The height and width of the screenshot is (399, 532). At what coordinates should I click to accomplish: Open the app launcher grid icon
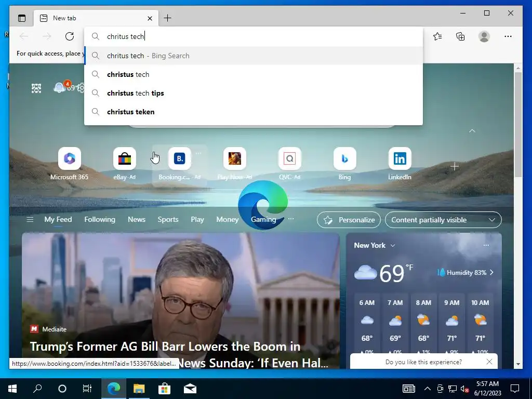(x=36, y=88)
